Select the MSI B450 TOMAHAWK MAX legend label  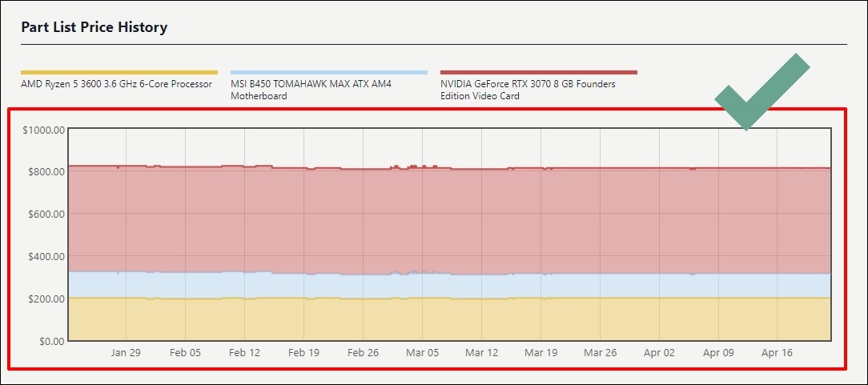coord(311,90)
